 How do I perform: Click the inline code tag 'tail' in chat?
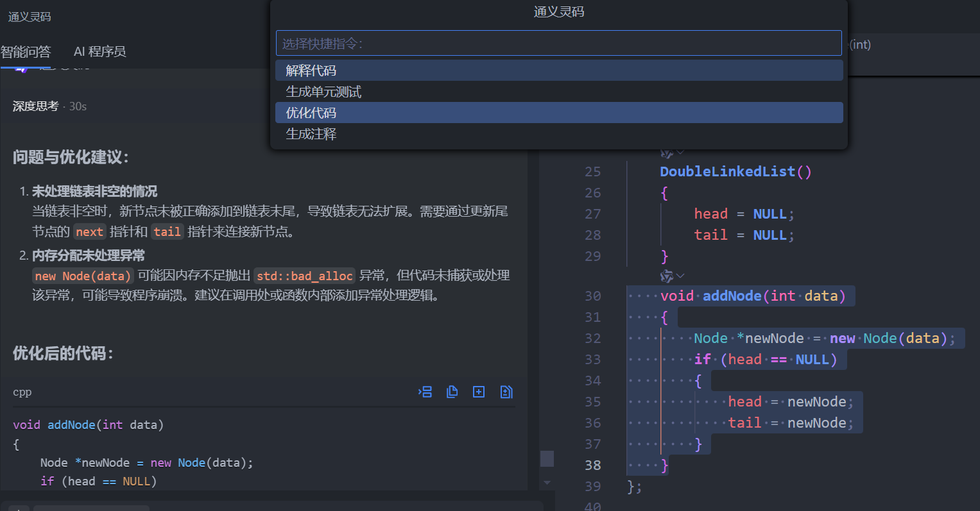168,231
